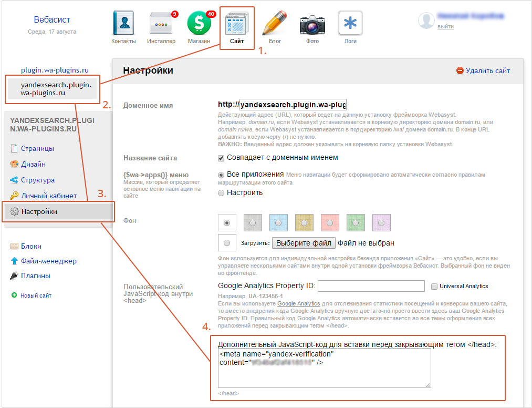Screen dimensions: 532x408
Task: Select the yandexsearch.plugin.wa-plugins.ru site
Action: tap(52, 89)
